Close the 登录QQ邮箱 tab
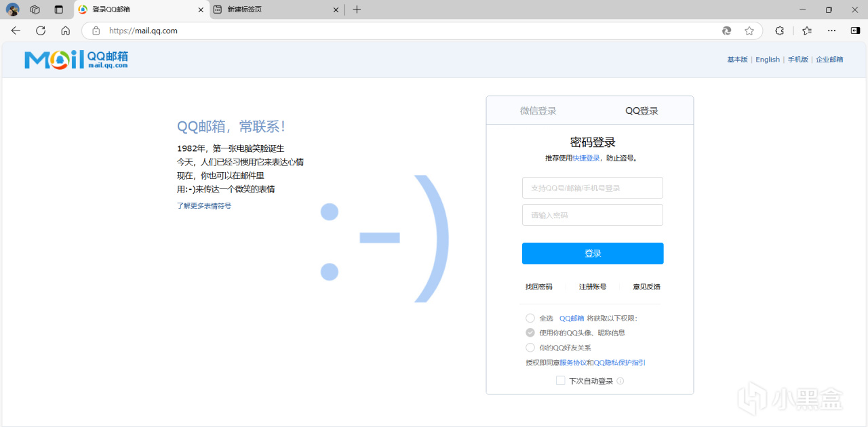 click(200, 9)
